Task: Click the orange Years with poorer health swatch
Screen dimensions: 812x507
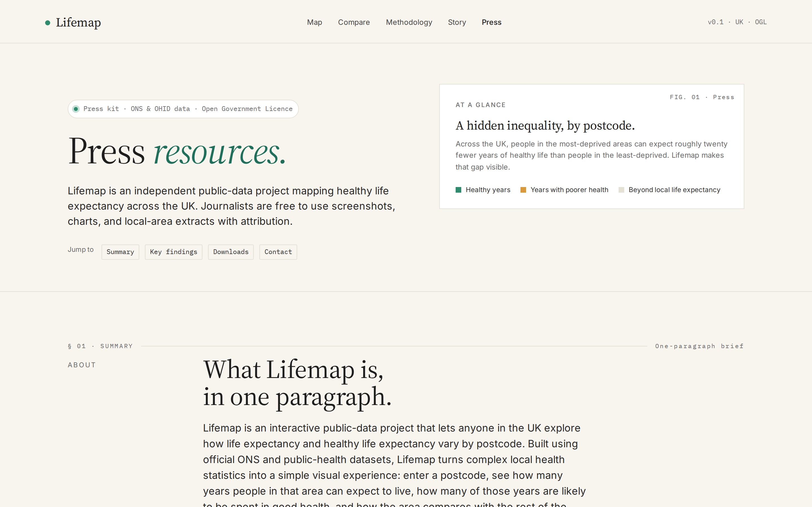Action: pos(523,190)
